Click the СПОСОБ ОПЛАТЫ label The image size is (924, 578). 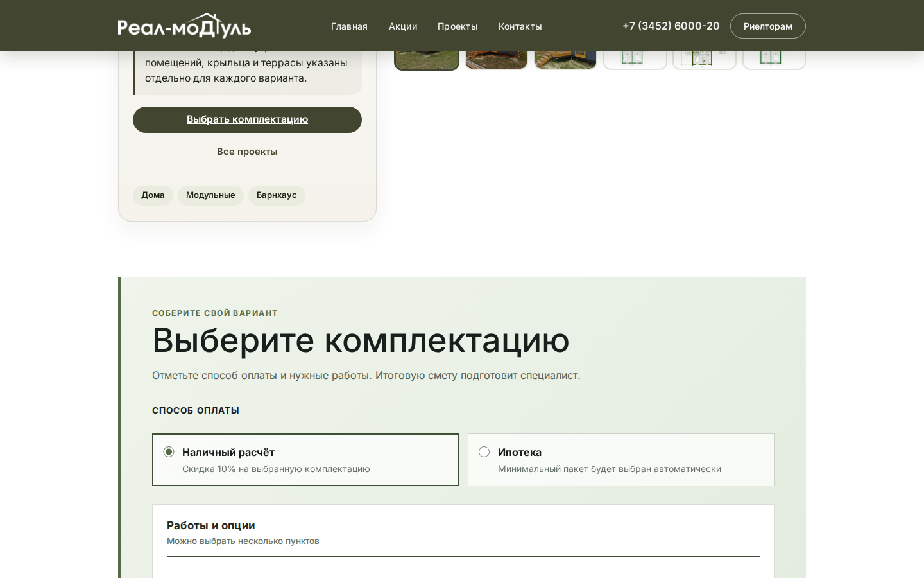[196, 410]
